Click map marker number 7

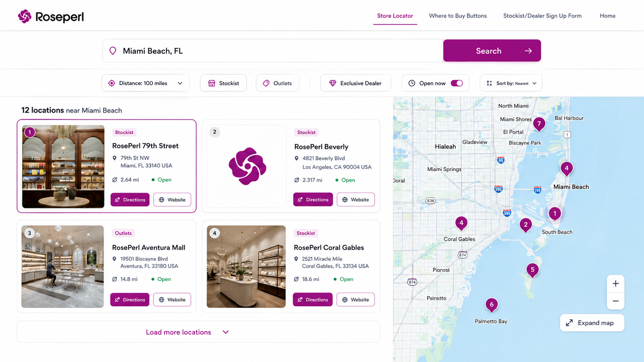click(x=539, y=124)
